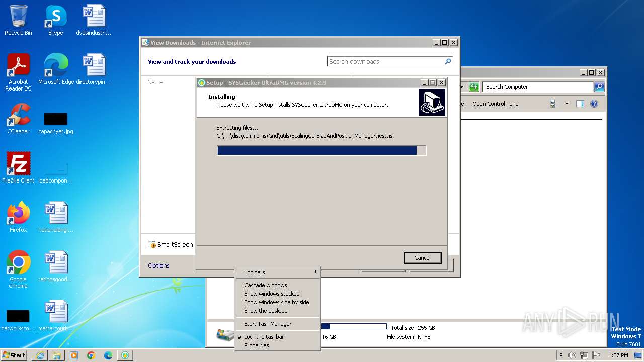Click the installation progress bar
Image resolution: width=644 pixels, height=362 pixels.
321,150
